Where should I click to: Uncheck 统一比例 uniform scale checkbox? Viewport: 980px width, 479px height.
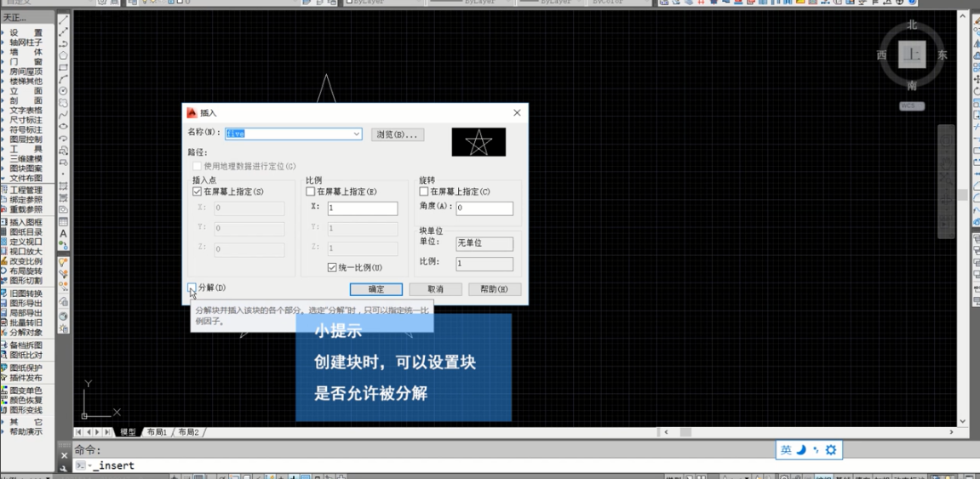click(333, 268)
